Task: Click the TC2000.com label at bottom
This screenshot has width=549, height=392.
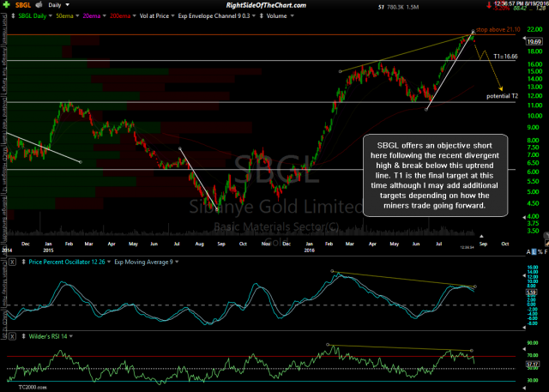Action: click(33, 387)
